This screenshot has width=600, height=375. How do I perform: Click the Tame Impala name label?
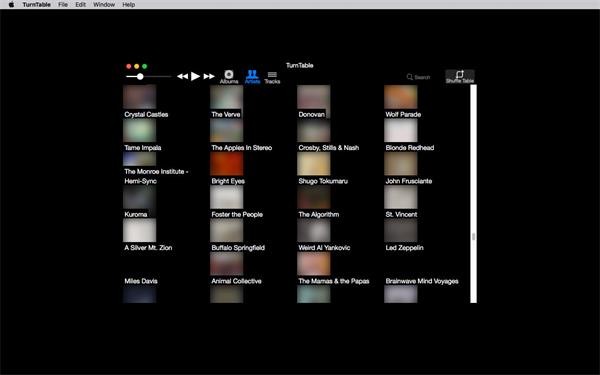point(143,148)
